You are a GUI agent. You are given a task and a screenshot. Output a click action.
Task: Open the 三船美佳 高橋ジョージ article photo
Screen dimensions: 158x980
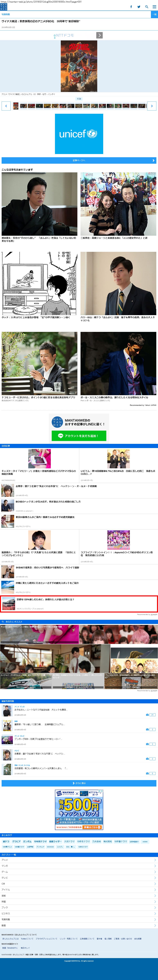[118, 204]
